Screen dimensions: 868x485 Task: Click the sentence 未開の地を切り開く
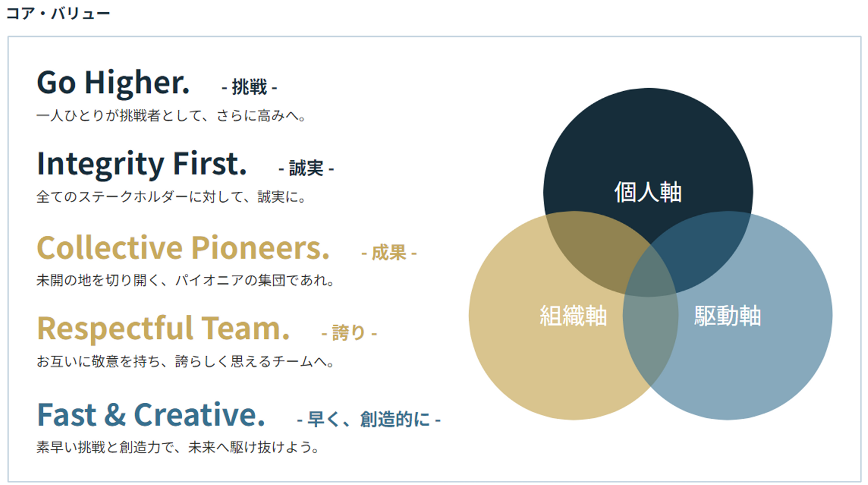pos(185,281)
